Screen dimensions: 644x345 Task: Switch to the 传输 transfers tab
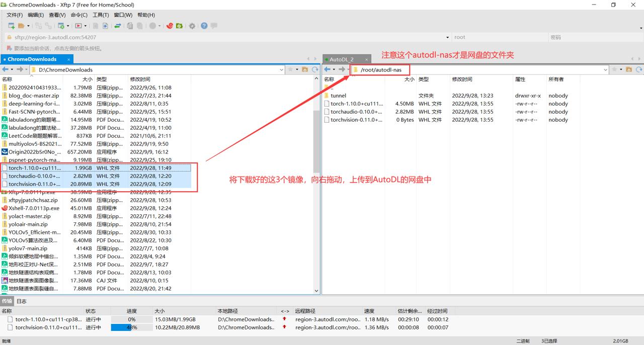pyautogui.click(x=7, y=301)
